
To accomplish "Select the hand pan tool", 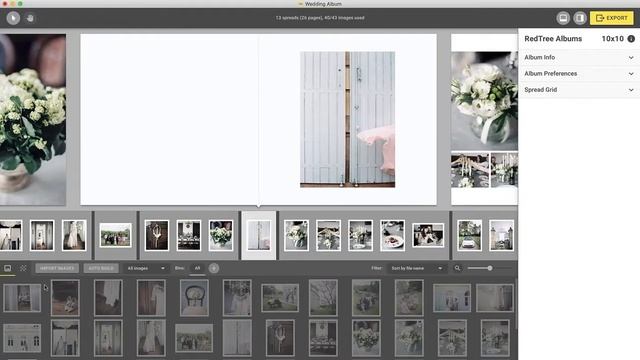I will pyautogui.click(x=30, y=18).
